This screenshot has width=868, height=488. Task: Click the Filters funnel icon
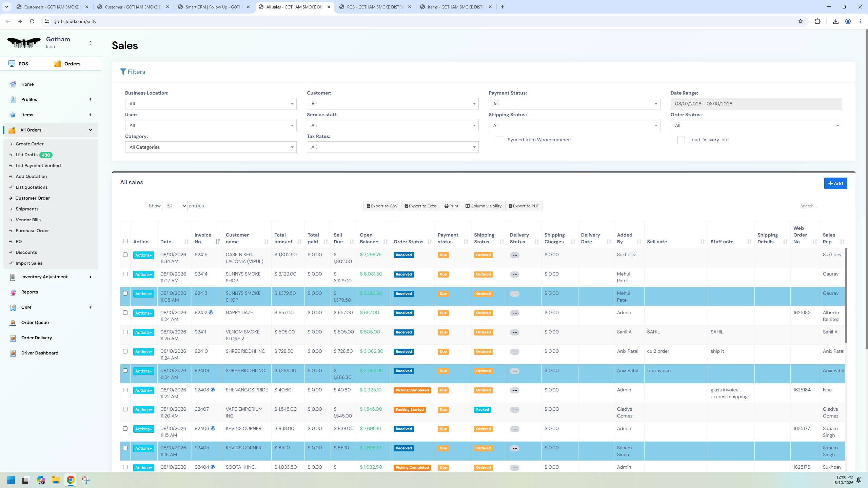123,72
